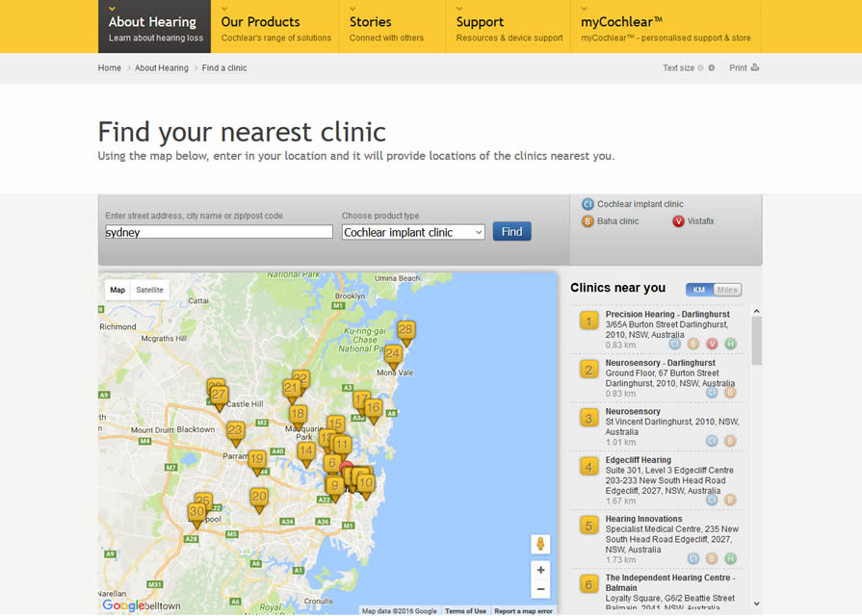Select KM distance units
Image resolution: width=862 pixels, height=616 pixels.
tap(699, 290)
